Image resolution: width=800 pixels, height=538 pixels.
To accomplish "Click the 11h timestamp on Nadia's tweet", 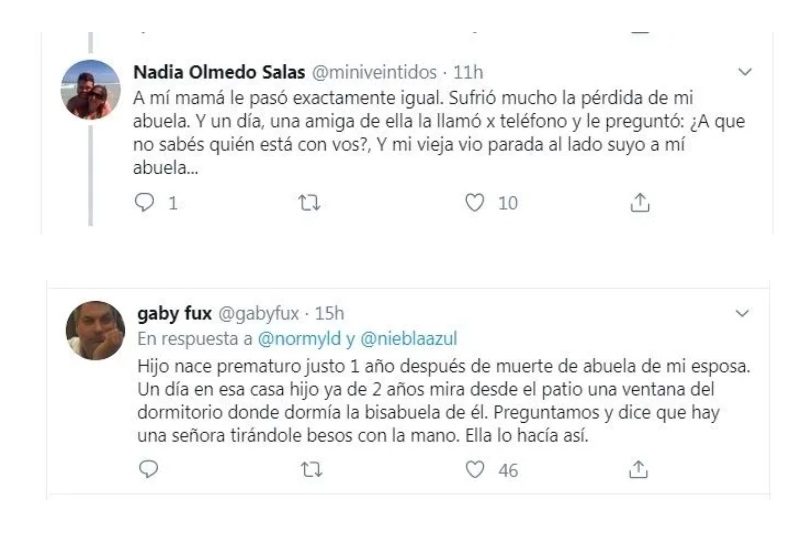I will (x=469, y=72).
